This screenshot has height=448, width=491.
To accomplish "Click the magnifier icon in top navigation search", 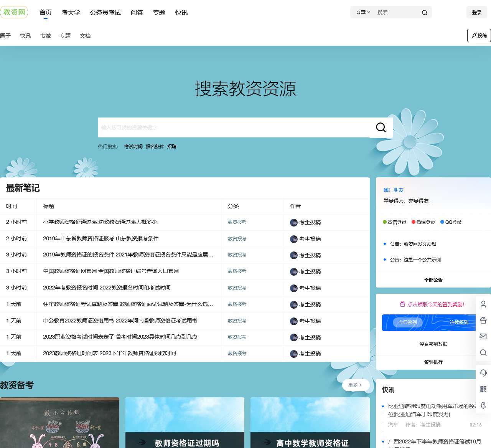I will pos(424,13).
